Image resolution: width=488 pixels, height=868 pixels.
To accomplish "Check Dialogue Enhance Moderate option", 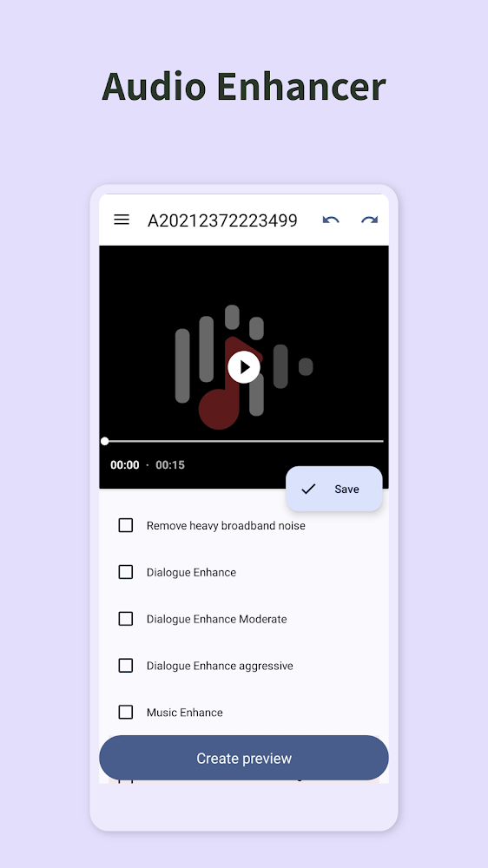I will pos(126,618).
